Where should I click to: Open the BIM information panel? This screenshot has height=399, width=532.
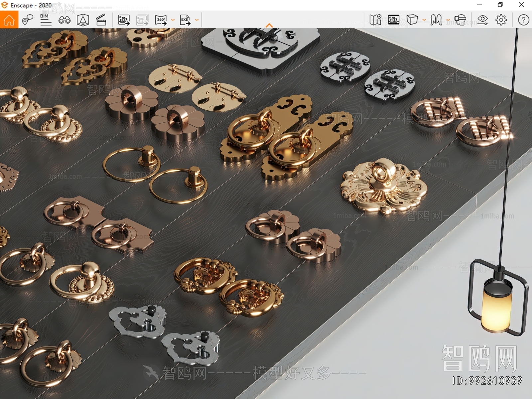point(46,20)
